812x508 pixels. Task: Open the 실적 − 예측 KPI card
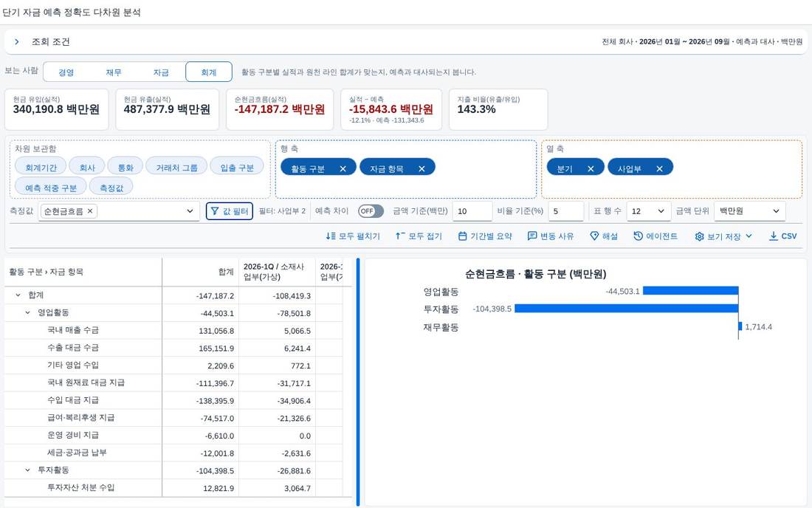(391, 109)
